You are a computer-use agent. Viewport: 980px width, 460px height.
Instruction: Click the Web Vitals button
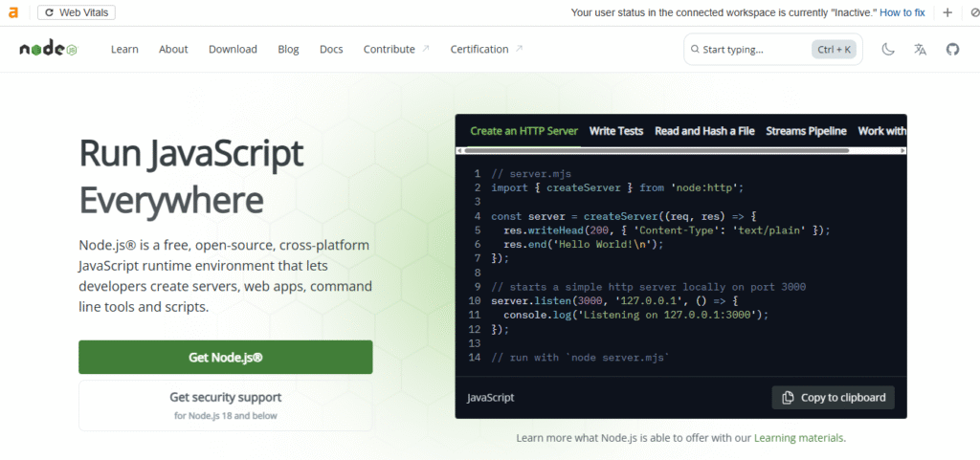(x=77, y=12)
